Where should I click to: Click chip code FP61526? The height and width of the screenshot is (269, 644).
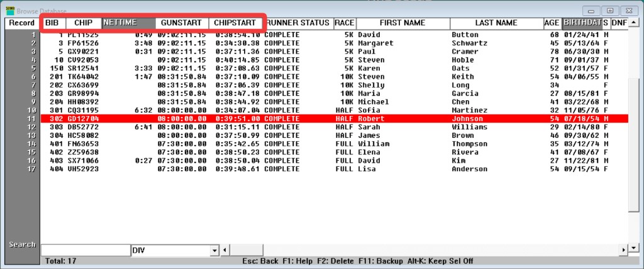(x=84, y=43)
